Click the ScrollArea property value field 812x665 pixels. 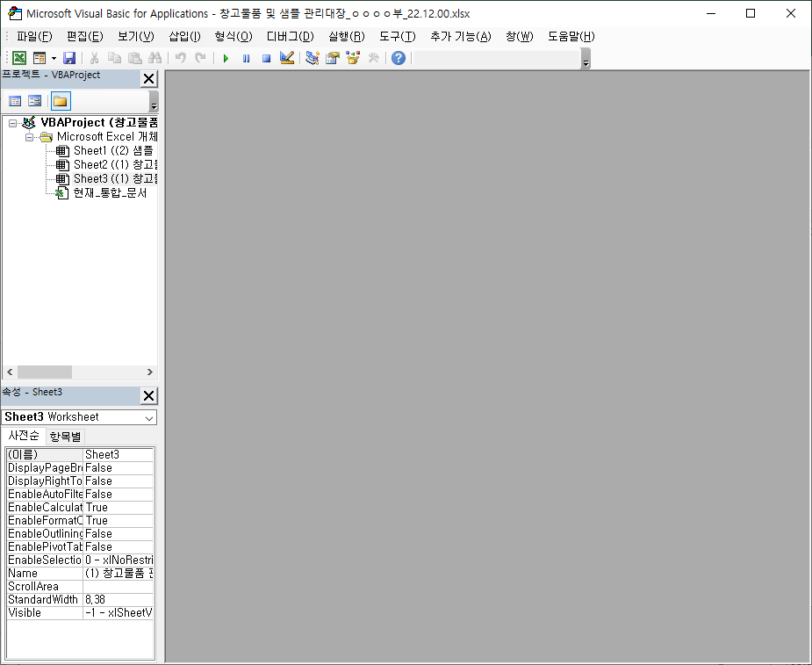coord(119,587)
